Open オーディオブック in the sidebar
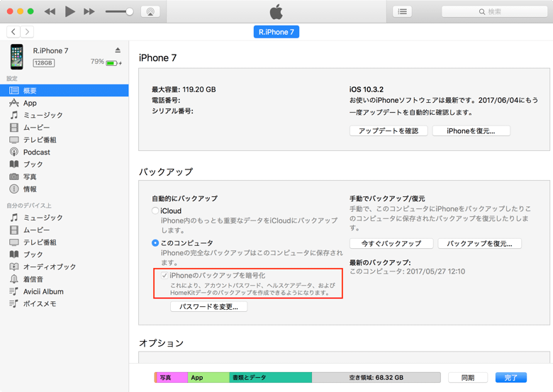The height and width of the screenshot is (392, 553). click(65, 267)
